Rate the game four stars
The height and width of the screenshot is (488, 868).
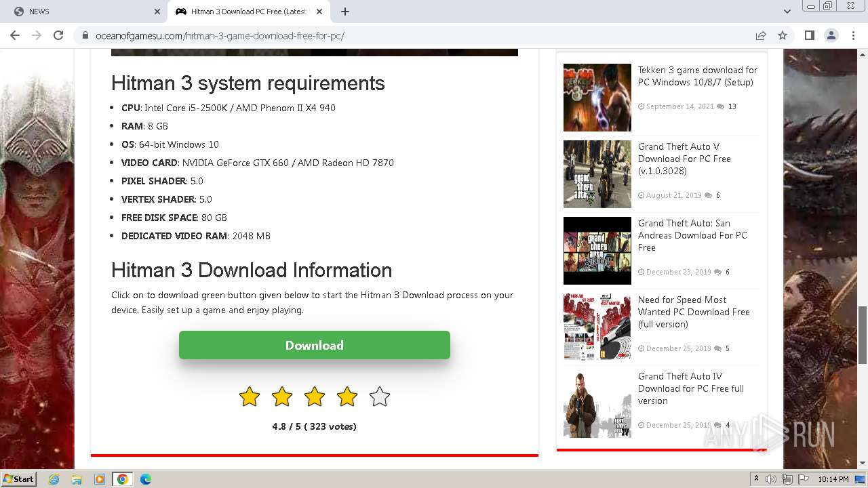(x=347, y=396)
